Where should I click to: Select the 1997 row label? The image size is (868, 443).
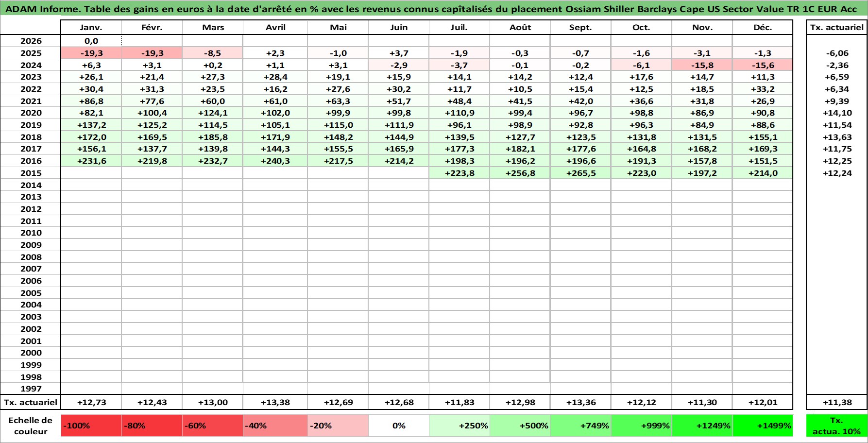pos(31,389)
